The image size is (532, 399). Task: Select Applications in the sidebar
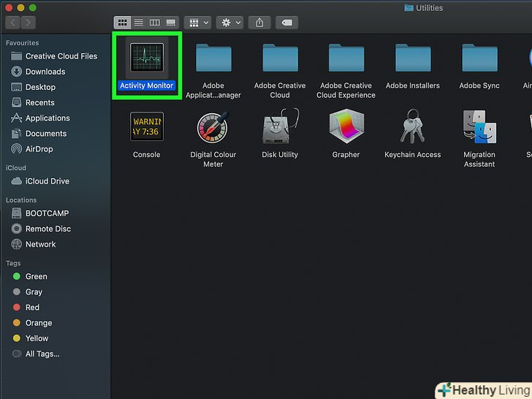47,118
